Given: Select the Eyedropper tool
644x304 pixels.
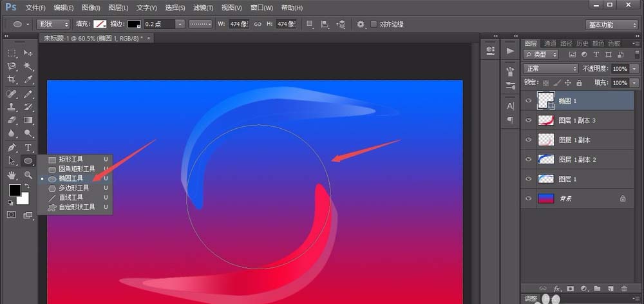Looking at the screenshot, I should pyautogui.click(x=28, y=80).
